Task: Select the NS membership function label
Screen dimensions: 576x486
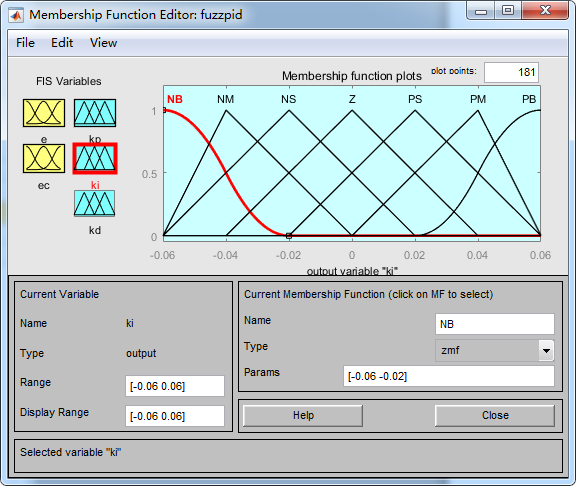Action: (x=289, y=99)
